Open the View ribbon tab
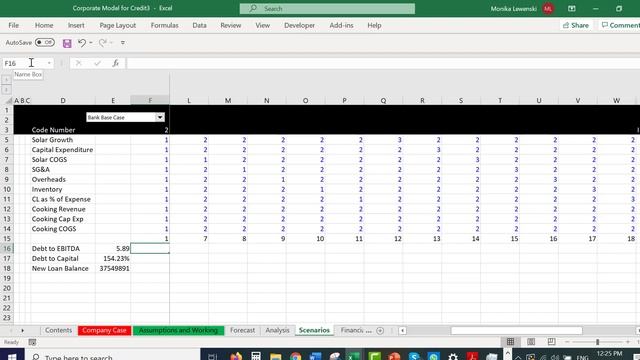The image size is (640, 360). coord(262,25)
